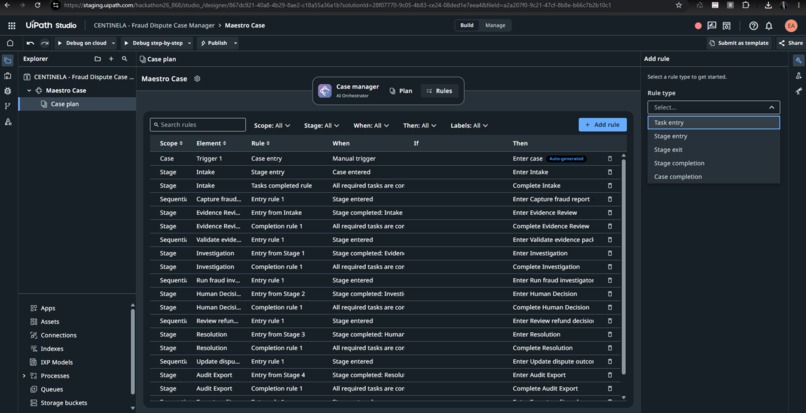The width and height of the screenshot is (806, 413).
Task: Choose Stage entry rule type
Action: coord(713,136)
